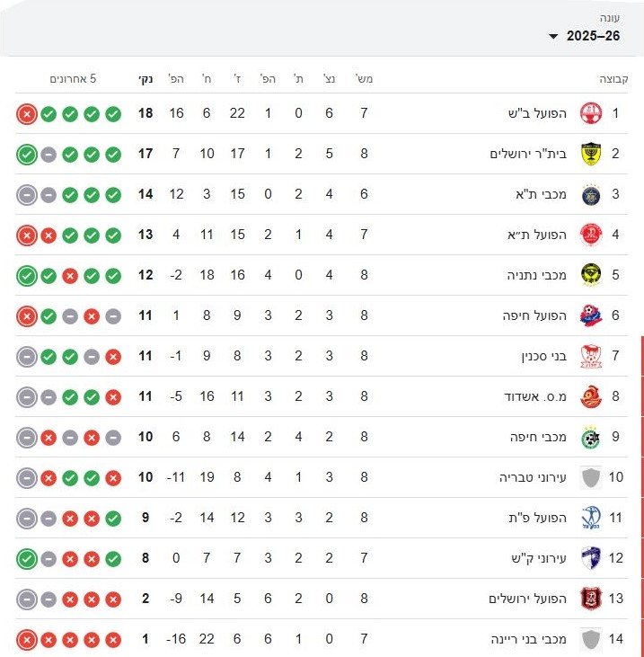Screen dimensions: 644x657
Task: Click Hapoel Be'er Sheva team logo
Action: click(590, 113)
